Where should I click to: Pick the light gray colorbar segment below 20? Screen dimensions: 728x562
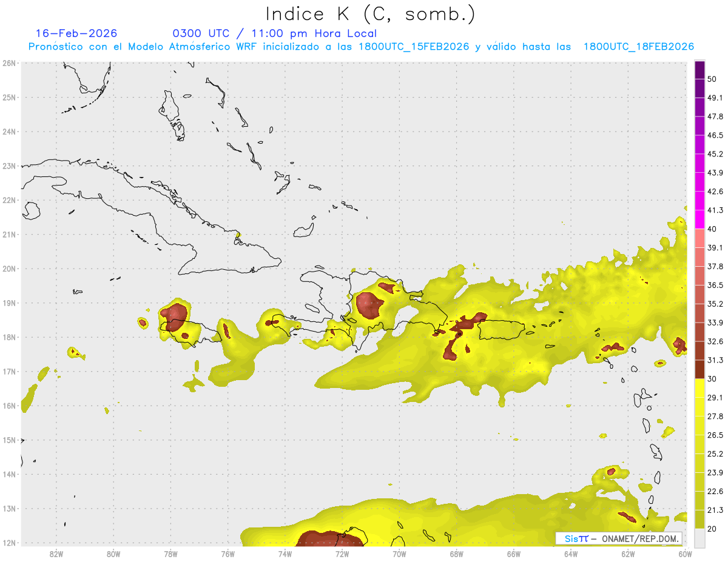tap(699, 537)
